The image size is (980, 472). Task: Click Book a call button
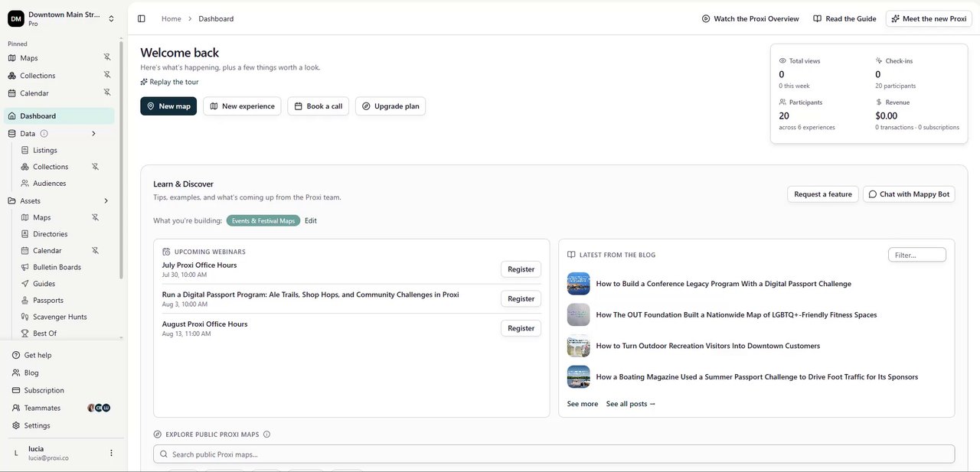(x=318, y=106)
